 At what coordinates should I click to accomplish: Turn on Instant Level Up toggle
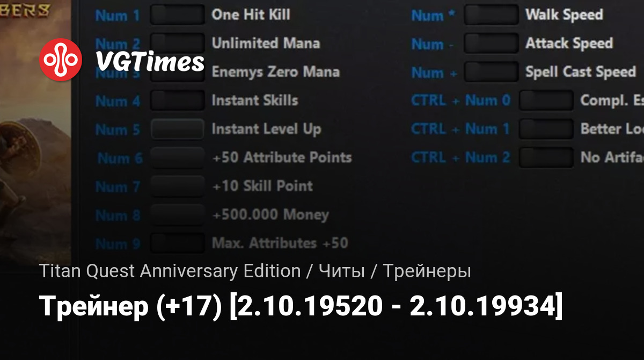coord(177,129)
